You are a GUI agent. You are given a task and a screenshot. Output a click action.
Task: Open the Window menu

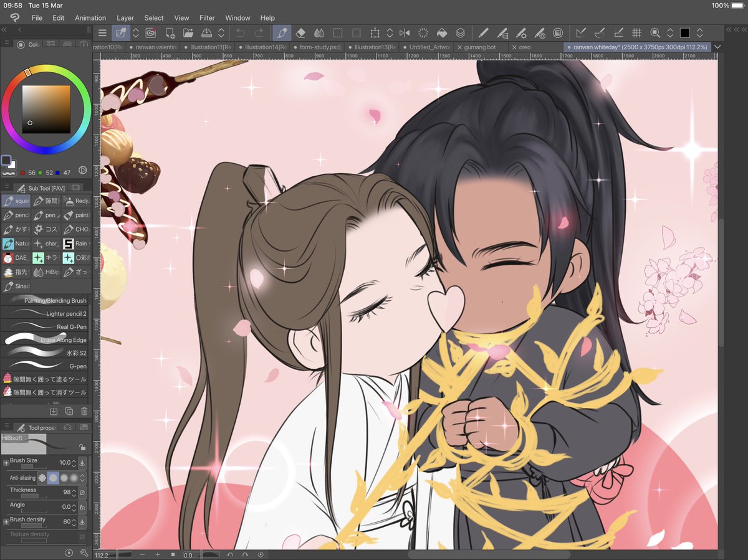(x=237, y=18)
